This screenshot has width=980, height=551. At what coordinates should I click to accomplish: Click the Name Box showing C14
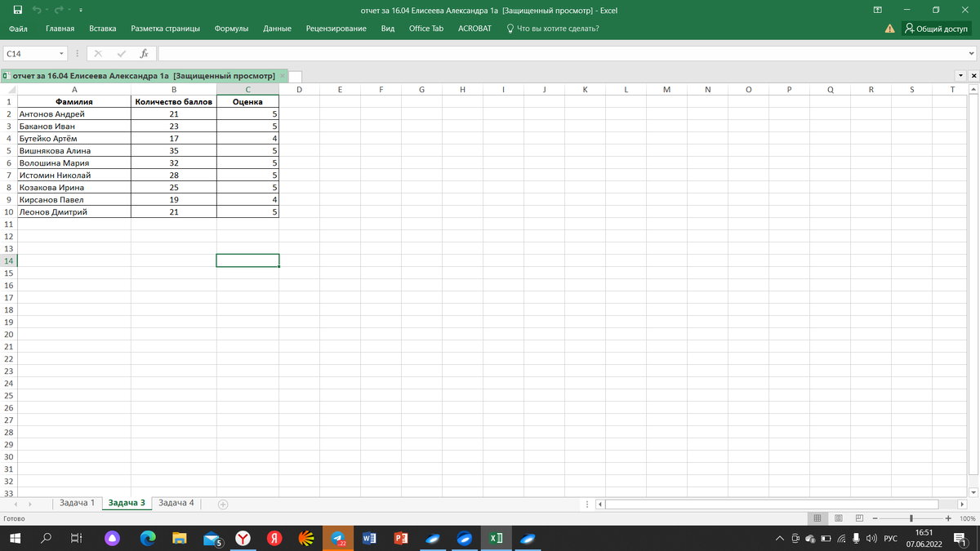click(29, 54)
